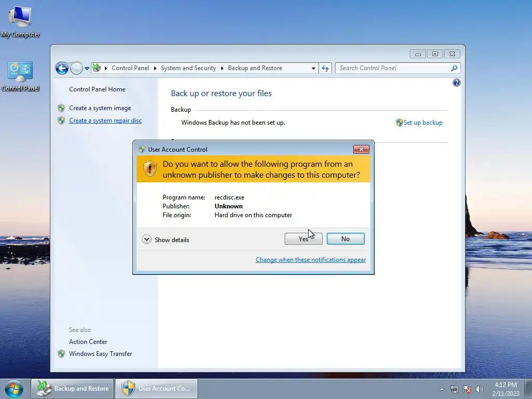Click the Set up backup link
The image size is (532, 399).
423,123
